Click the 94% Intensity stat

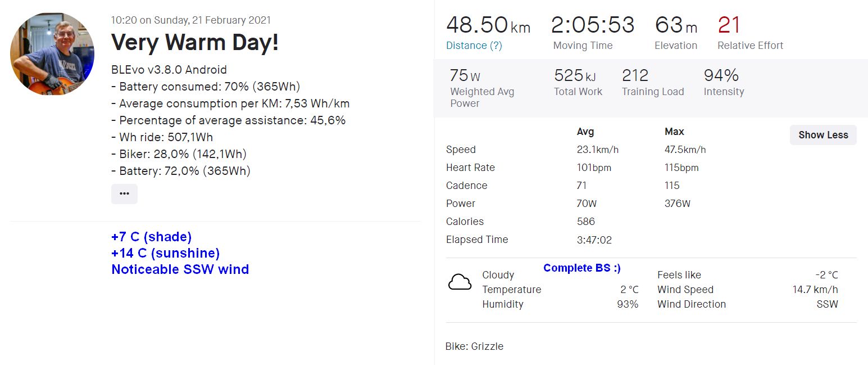(x=721, y=75)
